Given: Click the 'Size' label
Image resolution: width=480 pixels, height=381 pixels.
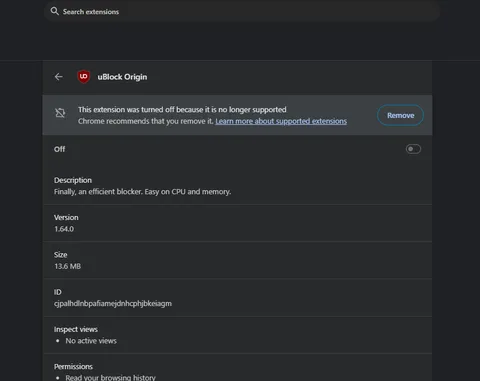Looking at the screenshot, I should (61, 255).
